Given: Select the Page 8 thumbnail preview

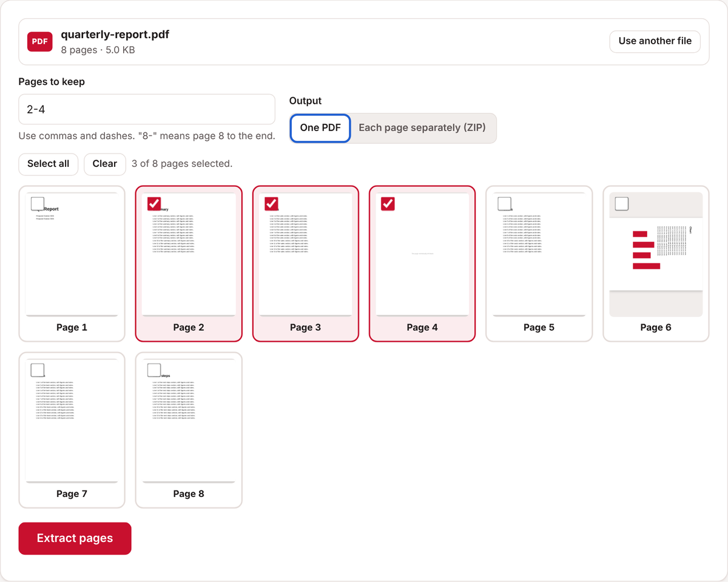Looking at the screenshot, I should click(189, 421).
